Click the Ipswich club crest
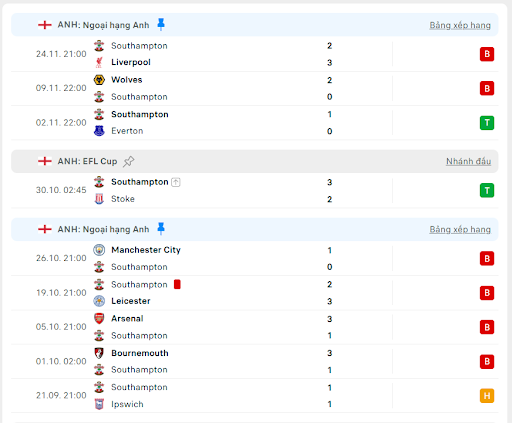The width and height of the screenshot is (512, 423). [x=99, y=404]
